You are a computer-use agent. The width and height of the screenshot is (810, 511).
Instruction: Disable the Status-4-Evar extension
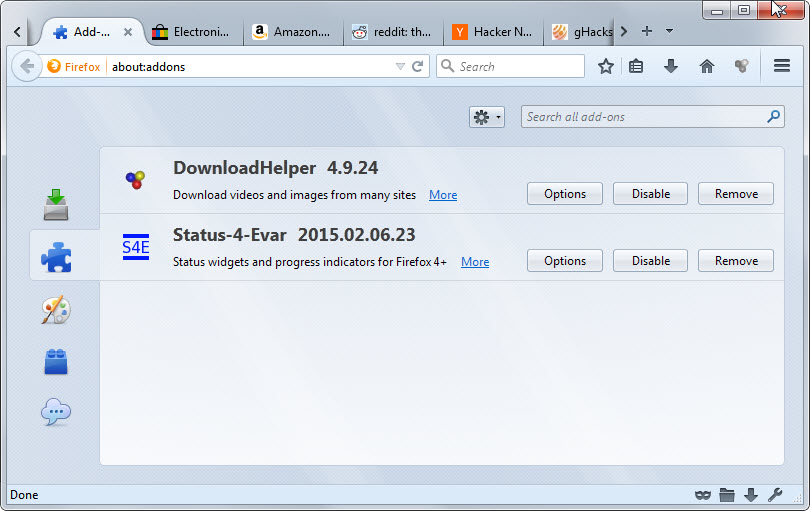tap(650, 261)
